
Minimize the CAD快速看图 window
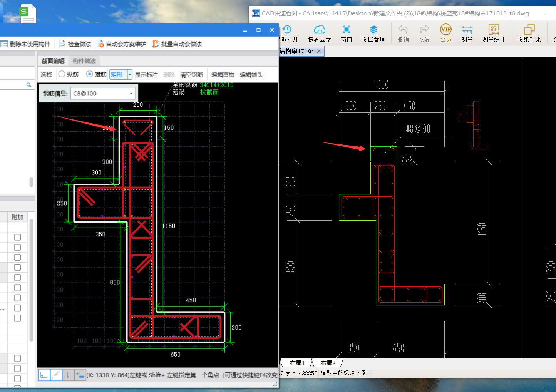(545, 13)
